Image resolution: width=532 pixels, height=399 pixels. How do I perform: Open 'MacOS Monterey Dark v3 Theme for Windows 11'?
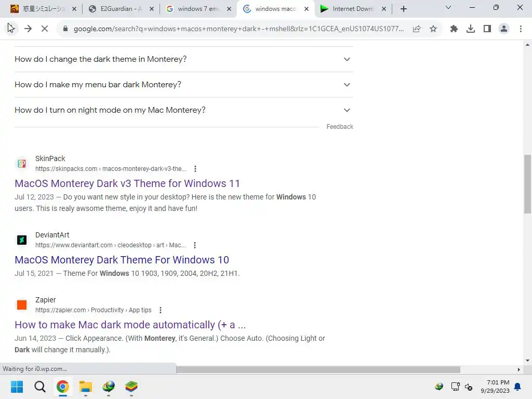click(x=127, y=183)
